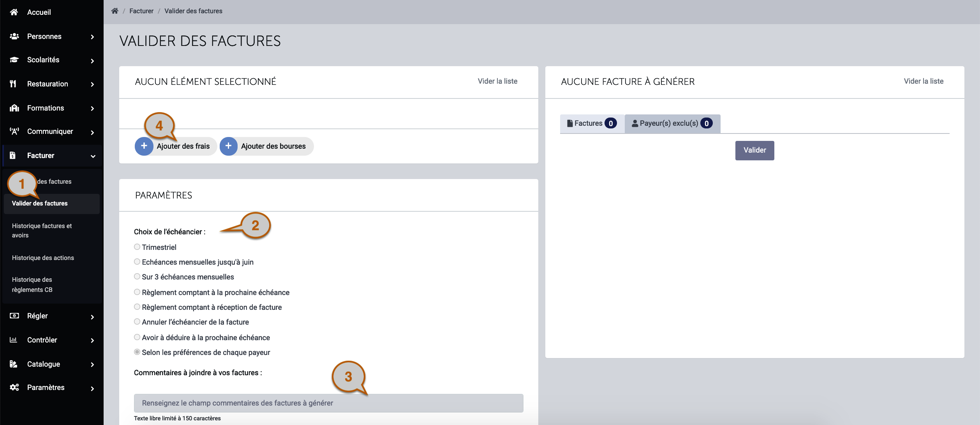Open Valider des factures in sidebar

pyautogui.click(x=52, y=204)
